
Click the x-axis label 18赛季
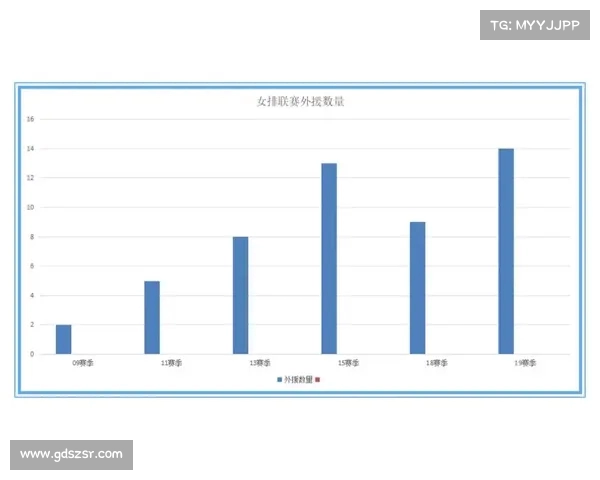click(x=437, y=363)
